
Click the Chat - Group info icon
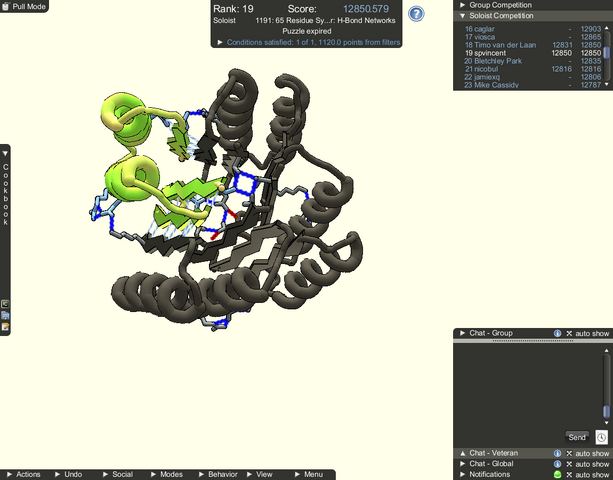(x=557, y=333)
